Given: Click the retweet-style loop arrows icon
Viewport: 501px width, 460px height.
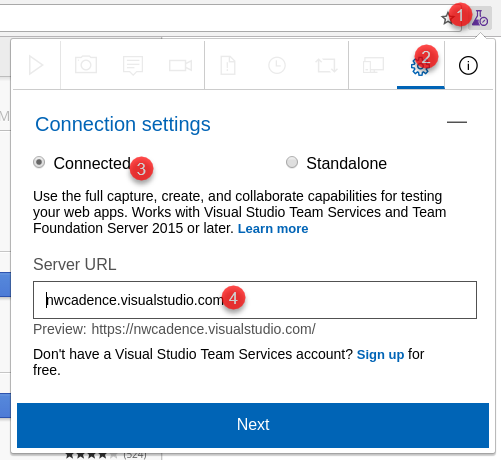Looking at the screenshot, I should pyautogui.click(x=326, y=65).
